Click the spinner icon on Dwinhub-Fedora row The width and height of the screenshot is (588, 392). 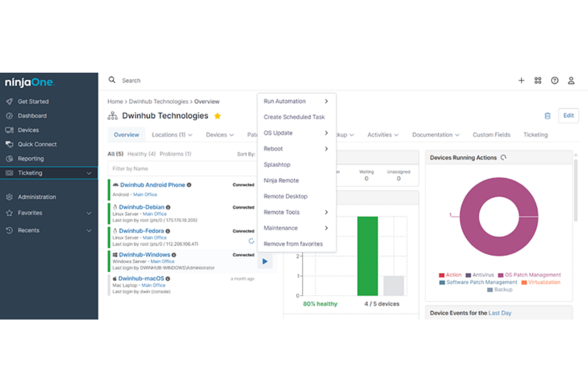click(x=251, y=241)
